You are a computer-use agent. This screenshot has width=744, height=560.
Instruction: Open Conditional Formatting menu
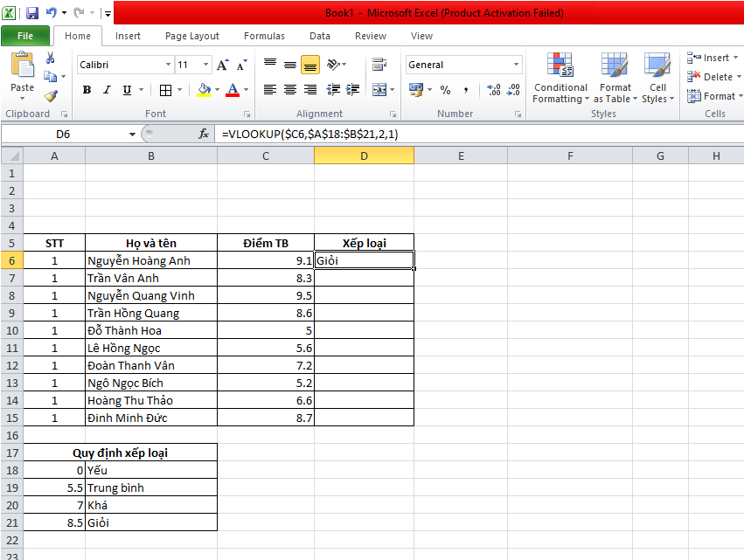[560, 79]
